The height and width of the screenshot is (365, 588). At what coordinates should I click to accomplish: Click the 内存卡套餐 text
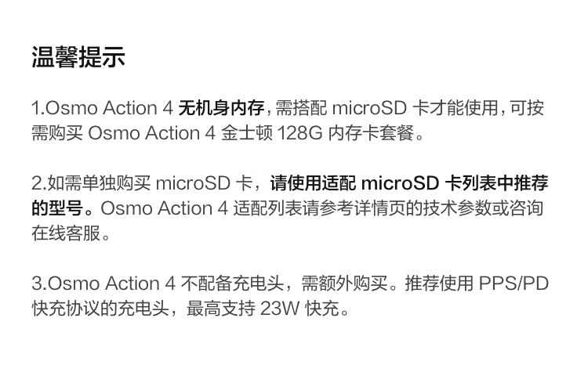(x=372, y=133)
